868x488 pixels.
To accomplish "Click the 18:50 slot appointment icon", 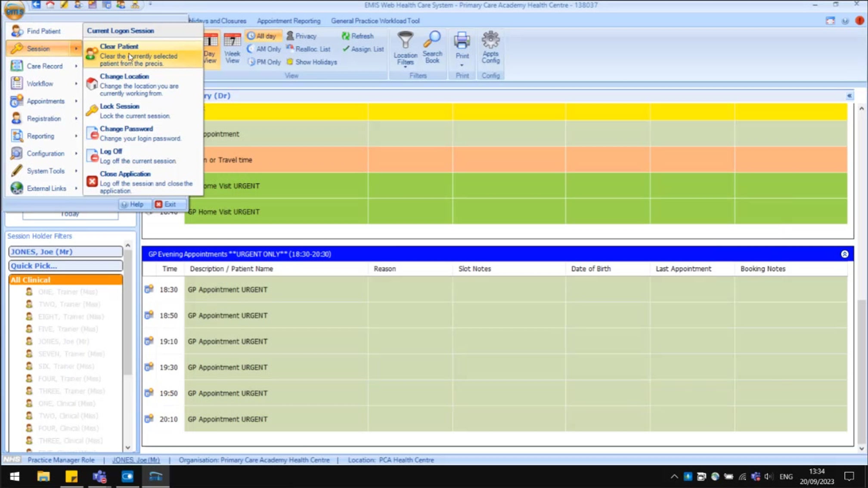I will pos(149,315).
